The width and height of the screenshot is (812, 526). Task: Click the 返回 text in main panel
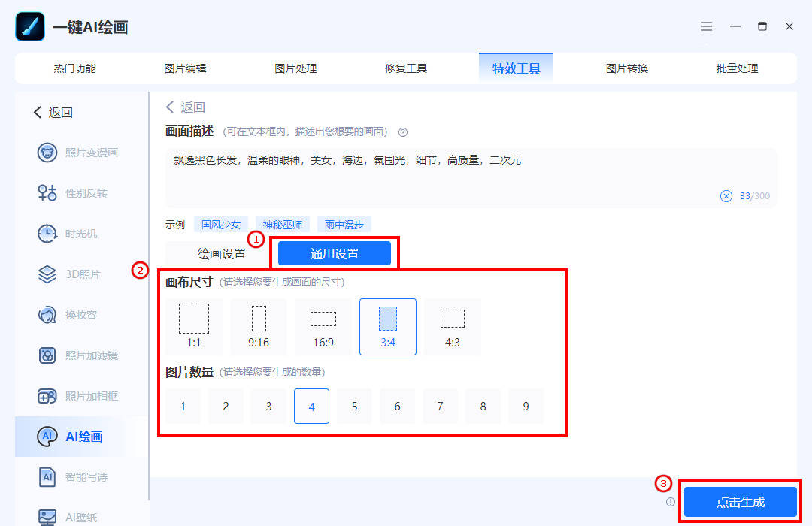tap(193, 107)
